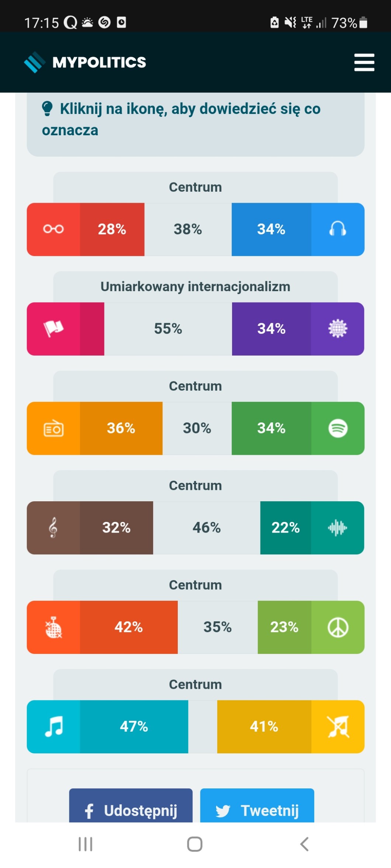Open the hamburger menu
This screenshot has height=868, width=391.
click(x=364, y=62)
